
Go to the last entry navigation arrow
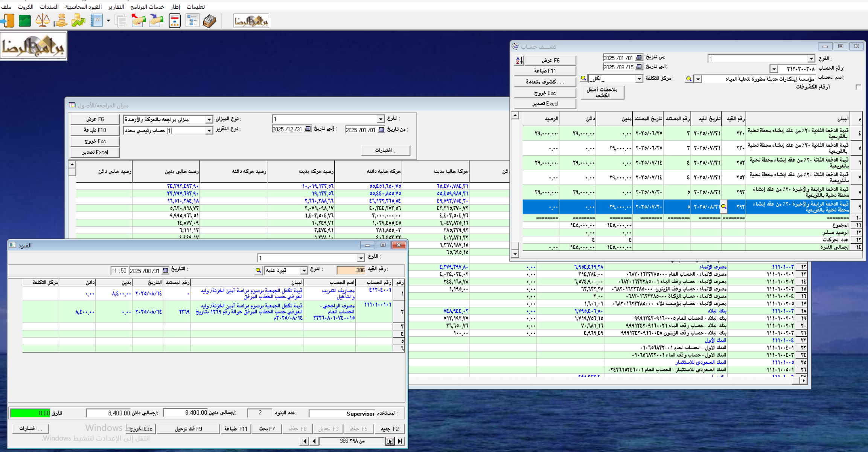pos(400,441)
